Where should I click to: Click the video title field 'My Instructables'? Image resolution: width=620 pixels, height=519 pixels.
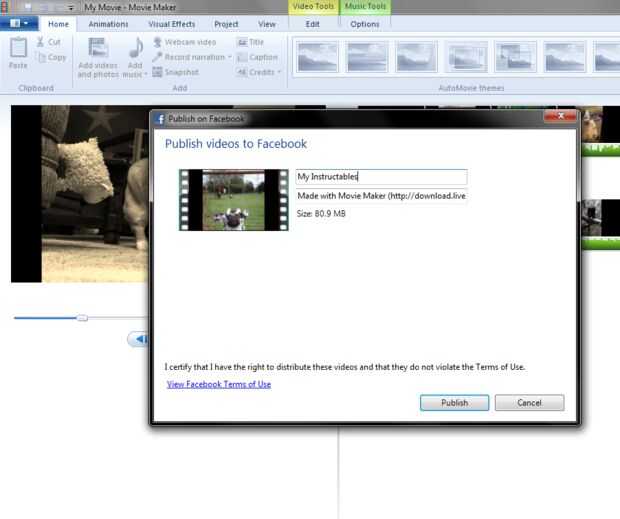point(382,177)
